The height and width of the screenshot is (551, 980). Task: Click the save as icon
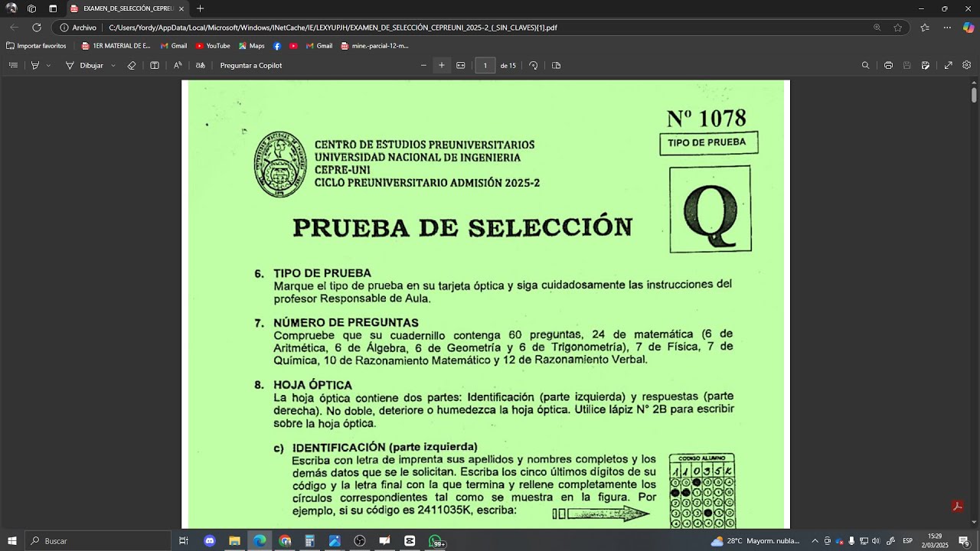(926, 65)
